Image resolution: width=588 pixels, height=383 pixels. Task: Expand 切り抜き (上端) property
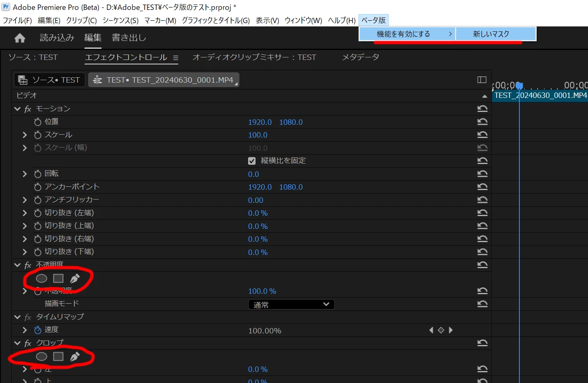click(25, 226)
